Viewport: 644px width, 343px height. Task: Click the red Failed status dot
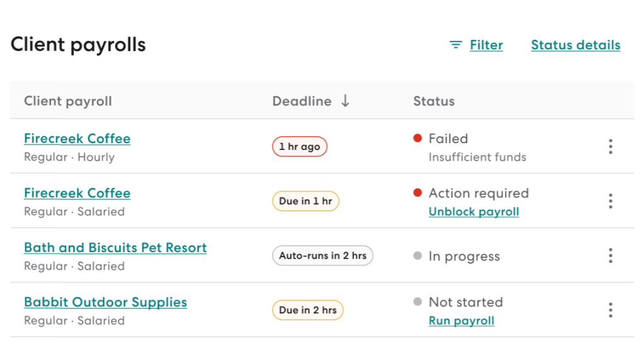[x=417, y=138]
